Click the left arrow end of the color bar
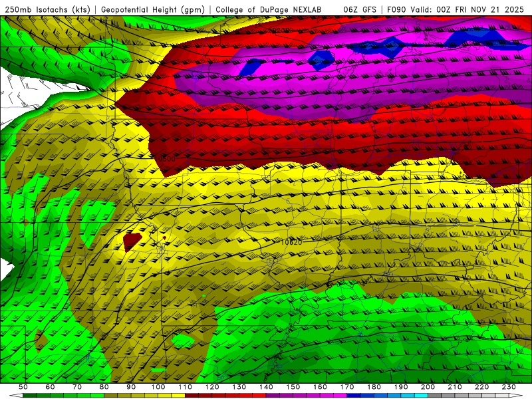 click(16, 396)
